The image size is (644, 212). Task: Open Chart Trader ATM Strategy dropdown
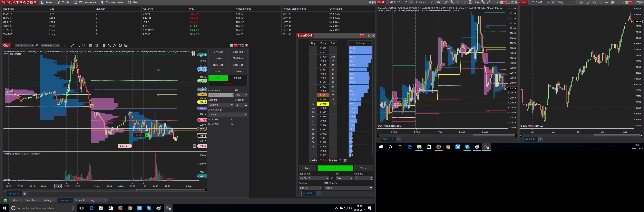tap(228, 115)
